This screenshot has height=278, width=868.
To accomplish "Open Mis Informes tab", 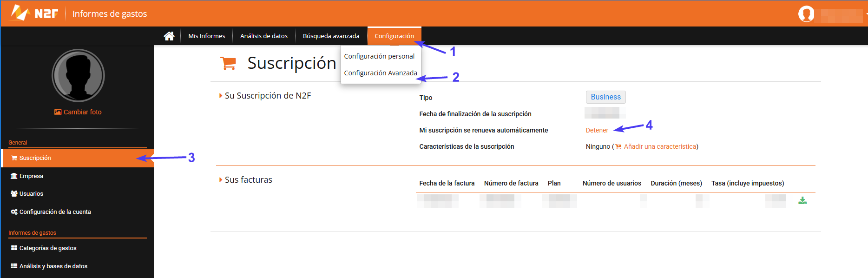I will [x=207, y=36].
